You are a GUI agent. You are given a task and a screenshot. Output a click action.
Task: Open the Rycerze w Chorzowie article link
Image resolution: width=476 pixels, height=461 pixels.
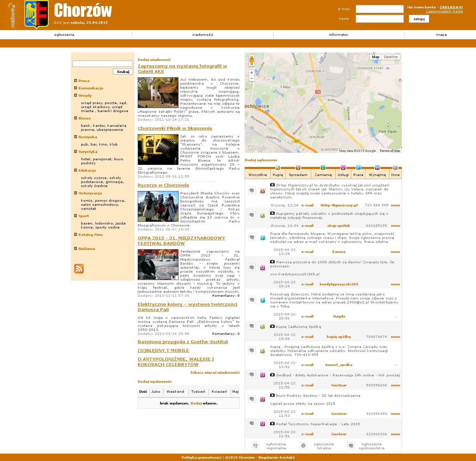[163, 185]
